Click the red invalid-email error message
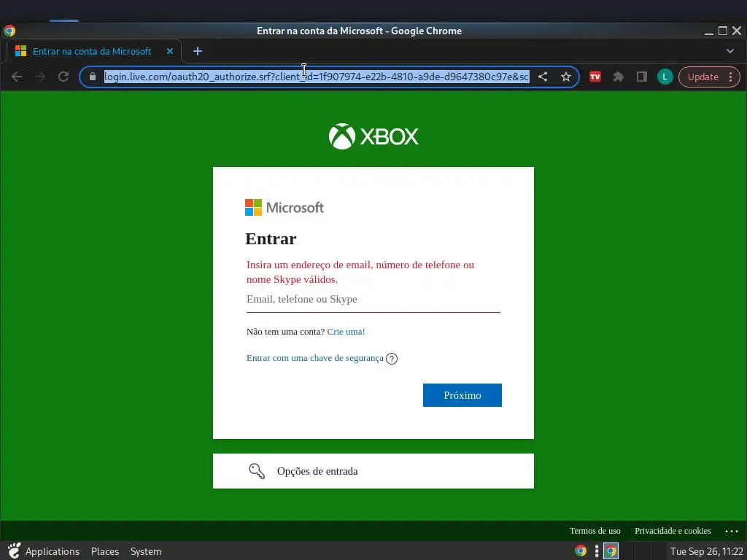Viewport: 747px width, 560px height. tap(360, 273)
